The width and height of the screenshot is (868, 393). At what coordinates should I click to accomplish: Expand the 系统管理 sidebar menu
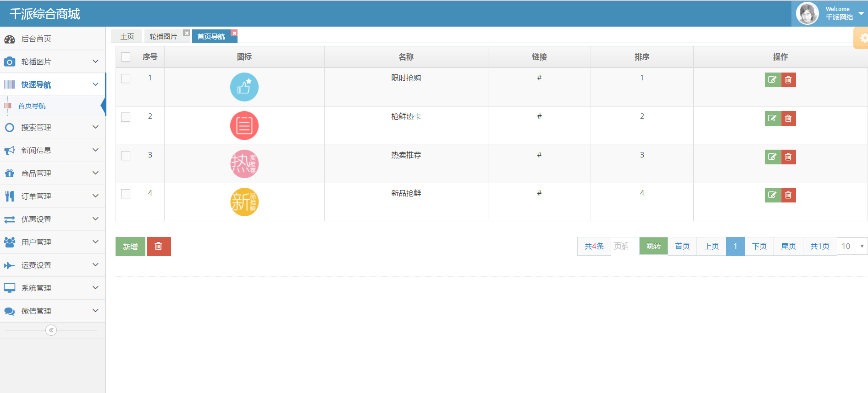coord(95,288)
